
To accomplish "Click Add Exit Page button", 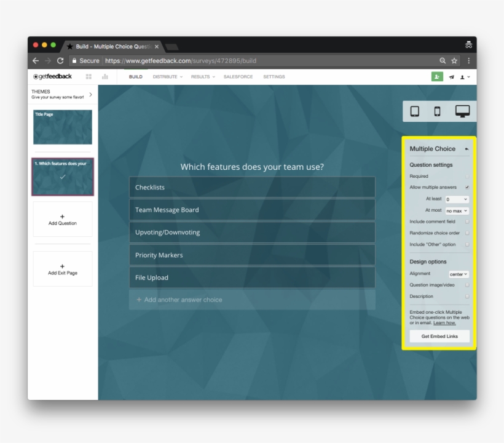I will click(63, 269).
